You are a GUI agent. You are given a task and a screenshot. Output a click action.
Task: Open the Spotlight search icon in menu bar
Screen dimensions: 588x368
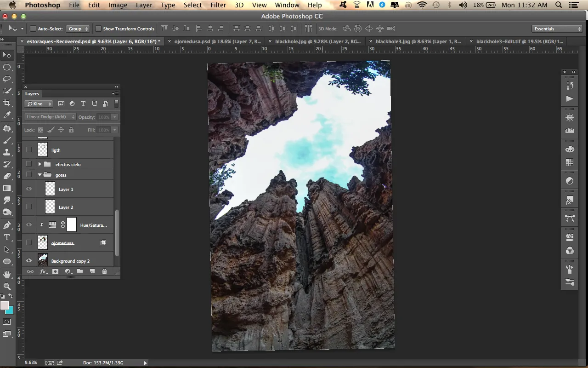[559, 5]
